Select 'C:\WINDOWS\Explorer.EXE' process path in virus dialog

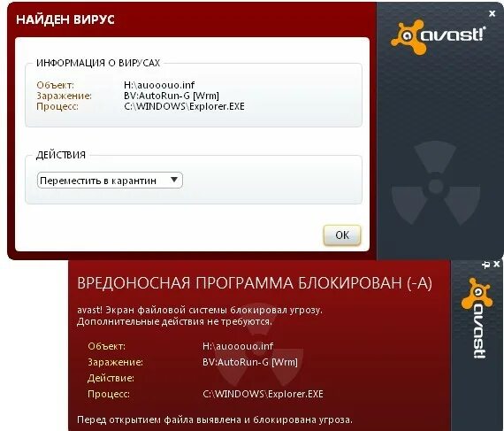coord(184,106)
